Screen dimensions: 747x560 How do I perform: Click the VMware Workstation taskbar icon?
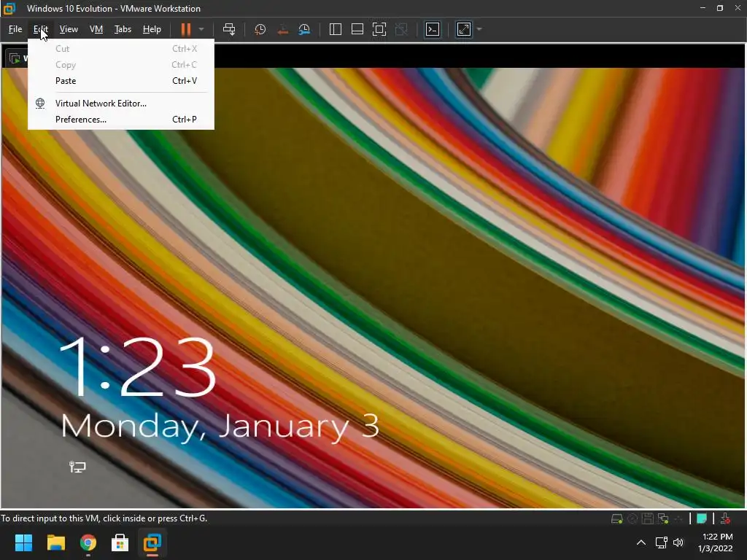(152, 542)
